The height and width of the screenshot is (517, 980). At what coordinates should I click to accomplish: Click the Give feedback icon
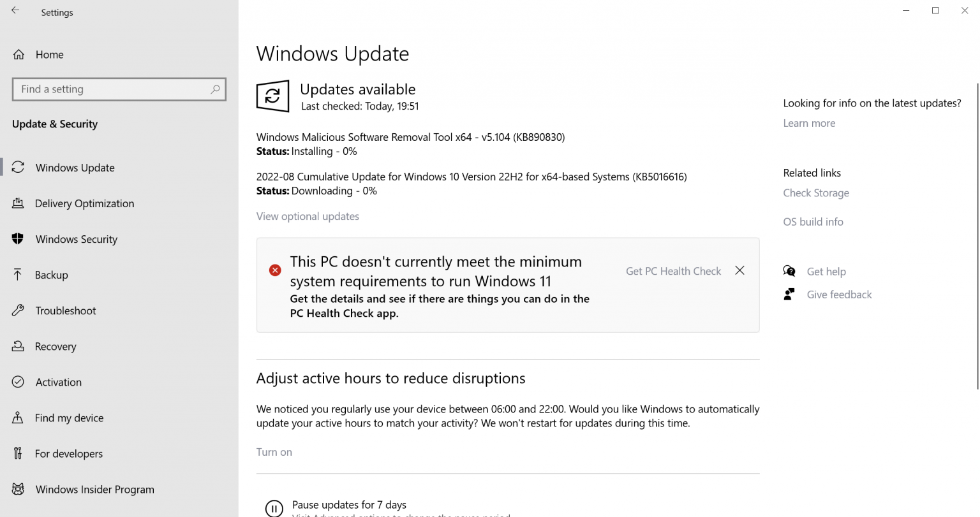[x=790, y=294]
